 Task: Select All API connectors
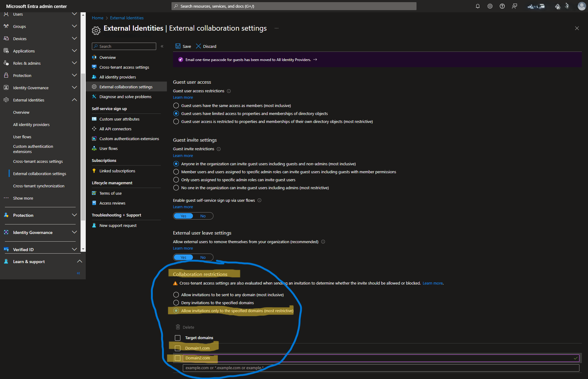click(115, 129)
